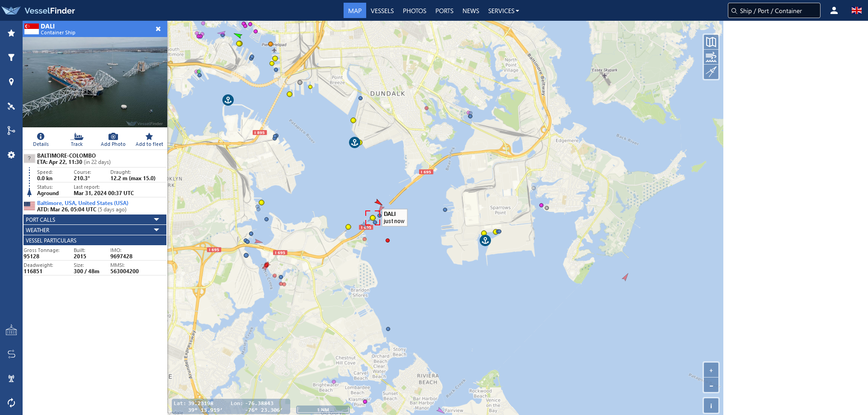Select the red dot vessel south of DALI
Image resolution: width=868 pixels, height=415 pixels.
point(387,241)
